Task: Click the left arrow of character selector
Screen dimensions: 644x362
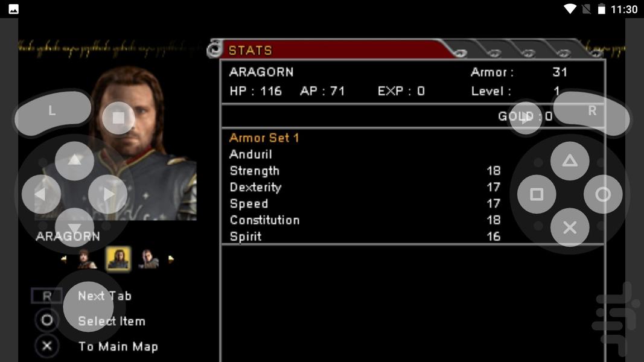Action: tap(63, 259)
